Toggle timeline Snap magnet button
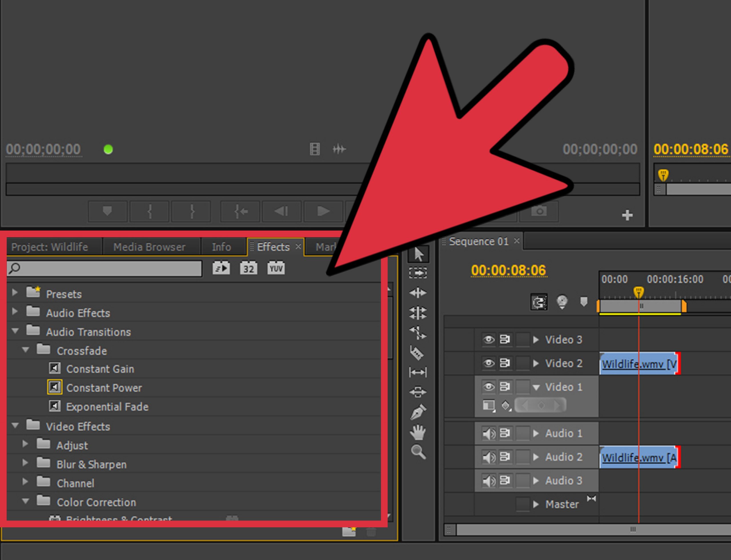The width and height of the screenshot is (731, 560). coord(539,302)
